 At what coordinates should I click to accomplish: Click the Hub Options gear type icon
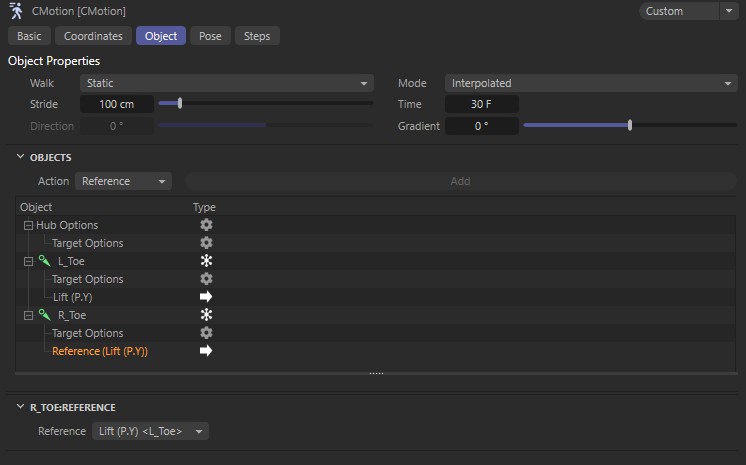point(206,225)
